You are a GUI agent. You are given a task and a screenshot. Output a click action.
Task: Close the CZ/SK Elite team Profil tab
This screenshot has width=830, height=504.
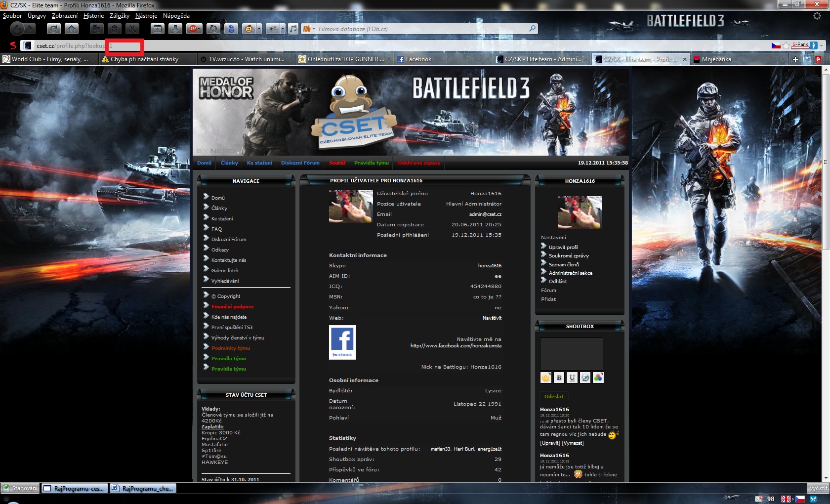coord(684,59)
